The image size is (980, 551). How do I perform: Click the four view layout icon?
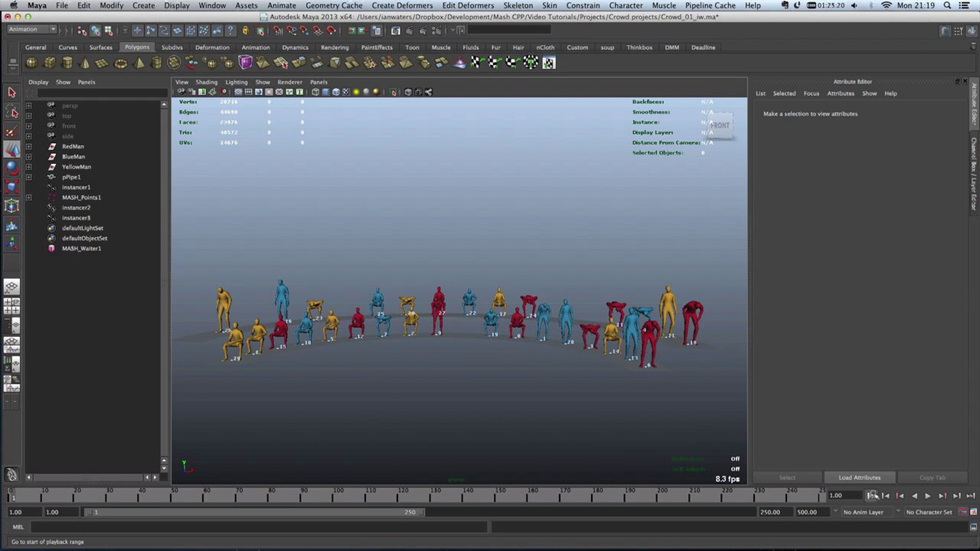[12, 306]
